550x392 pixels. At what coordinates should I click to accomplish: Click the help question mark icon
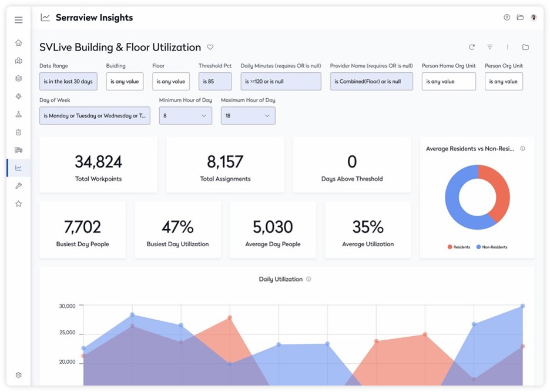pos(507,17)
